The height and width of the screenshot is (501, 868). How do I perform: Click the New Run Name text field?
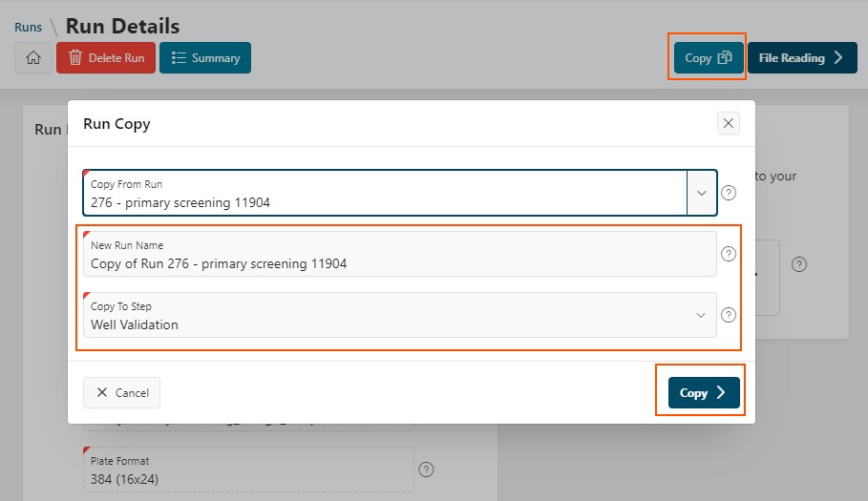[x=400, y=254]
